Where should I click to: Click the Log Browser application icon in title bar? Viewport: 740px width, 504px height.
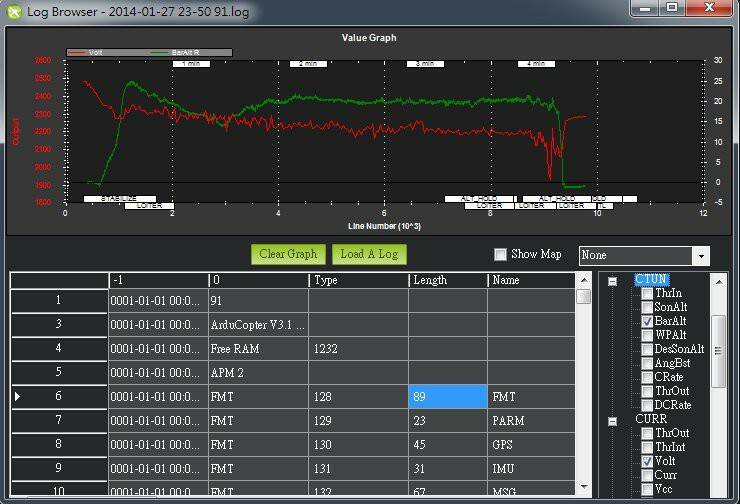14,11
